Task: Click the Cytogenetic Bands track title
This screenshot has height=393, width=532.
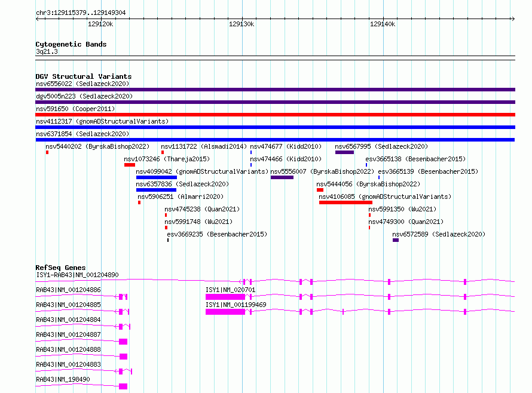Action: tap(71, 44)
